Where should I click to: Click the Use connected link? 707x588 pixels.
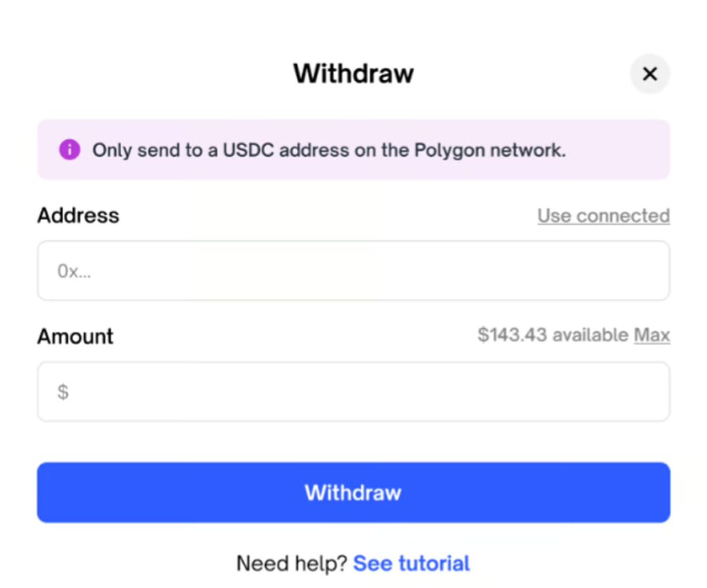(x=603, y=216)
